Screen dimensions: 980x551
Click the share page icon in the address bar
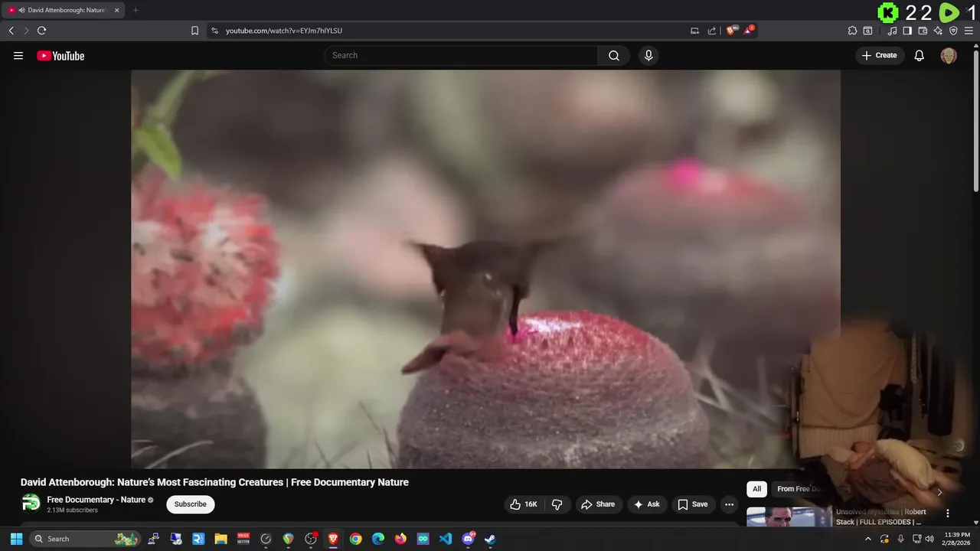pos(712,31)
